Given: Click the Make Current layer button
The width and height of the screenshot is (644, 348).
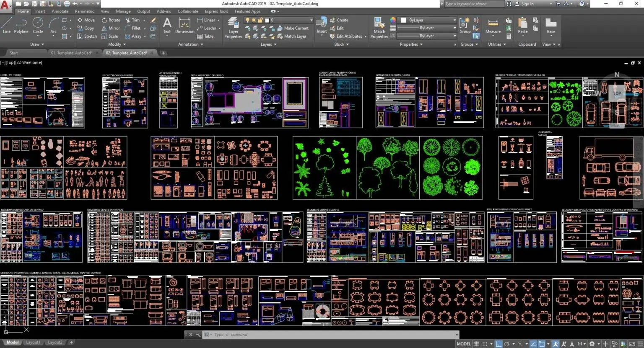Looking at the screenshot, I should point(293,28).
